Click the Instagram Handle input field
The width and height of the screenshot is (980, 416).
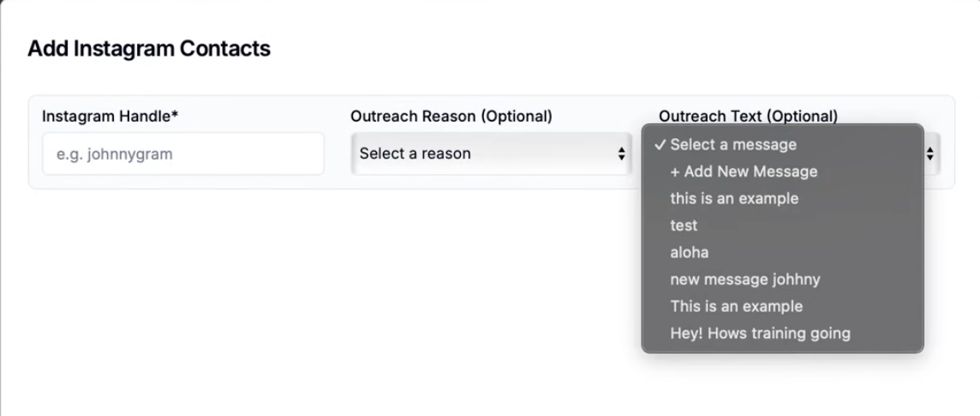pos(182,154)
